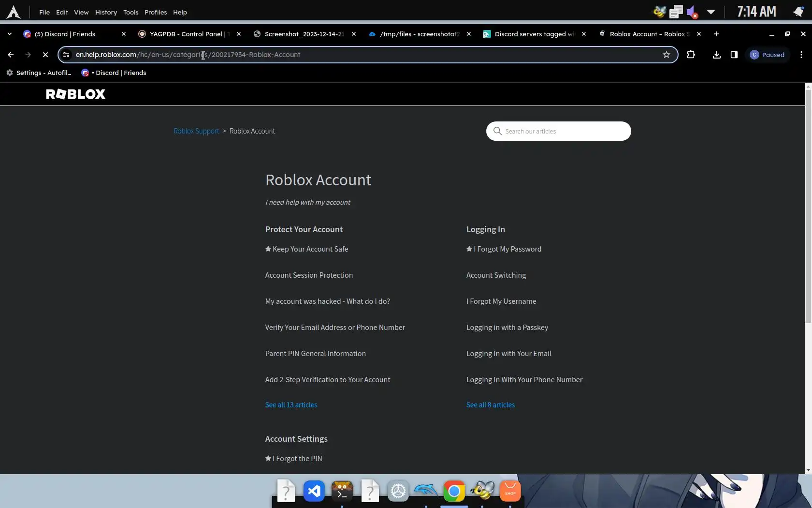This screenshot has width=812, height=508.
Task: Click the Roblox logo in the header
Action: [75, 94]
